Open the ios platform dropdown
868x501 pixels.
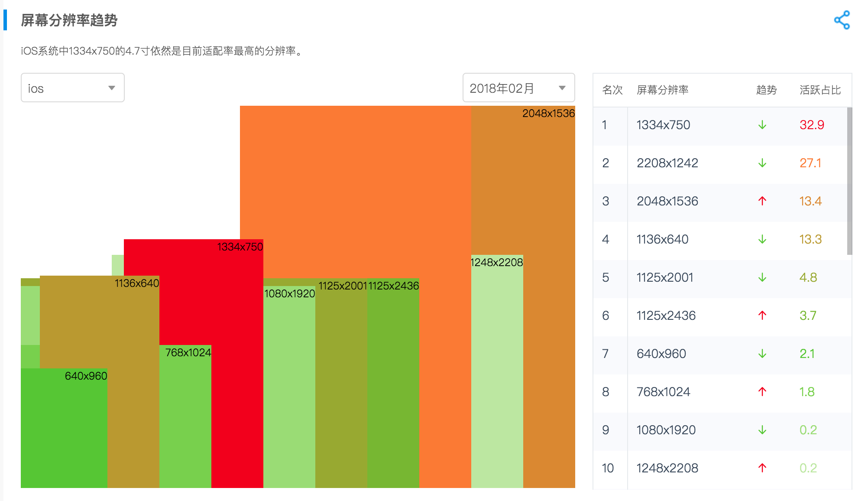tap(72, 88)
